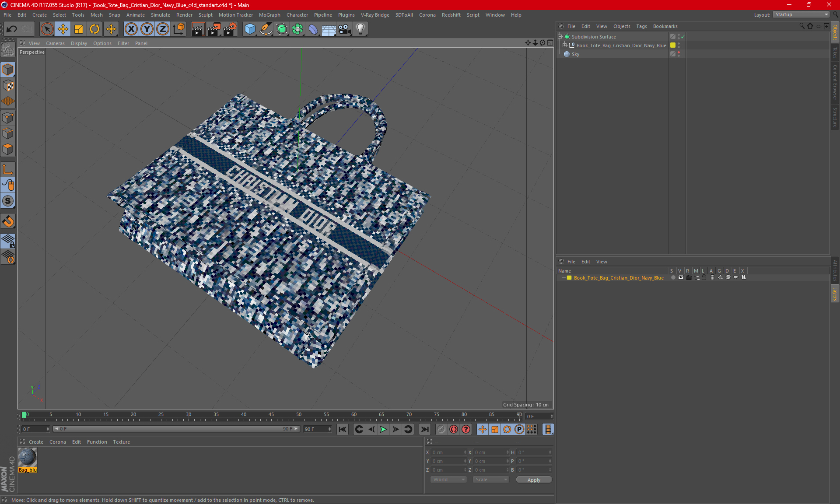The height and width of the screenshot is (504, 840).
Task: Click the Undo arrow icon
Action: click(x=12, y=29)
